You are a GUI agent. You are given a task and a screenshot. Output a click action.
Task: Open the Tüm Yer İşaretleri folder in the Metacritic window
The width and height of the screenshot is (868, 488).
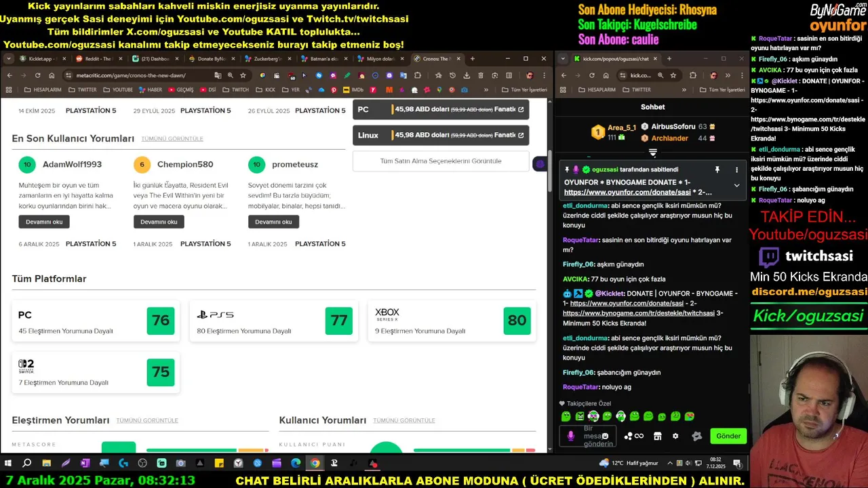click(523, 89)
